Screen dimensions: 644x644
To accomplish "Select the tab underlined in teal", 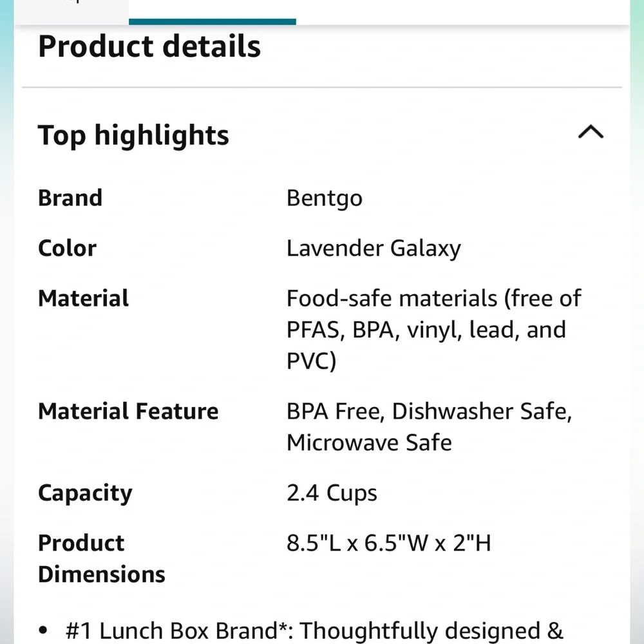I will [213, 12].
